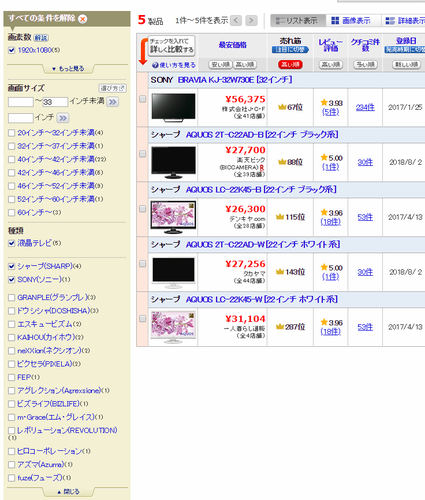Open 使い方を見る help link

coord(174,65)
